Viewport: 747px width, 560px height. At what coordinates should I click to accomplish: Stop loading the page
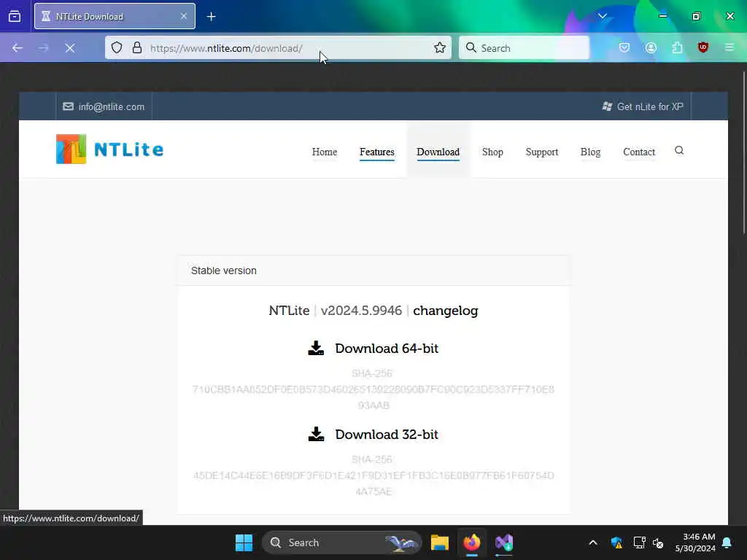pyautogui.click(x=70, y=48)
